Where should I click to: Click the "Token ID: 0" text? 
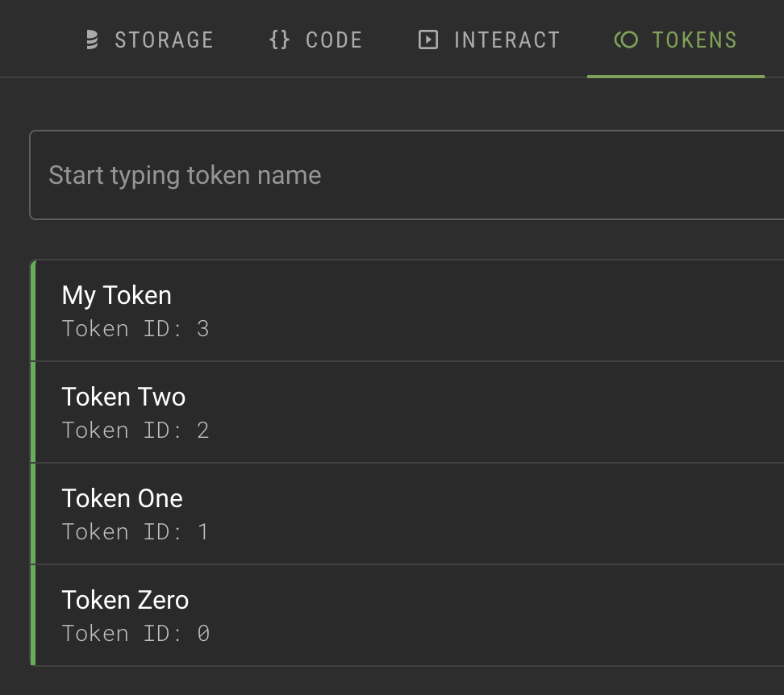point(136,634)
